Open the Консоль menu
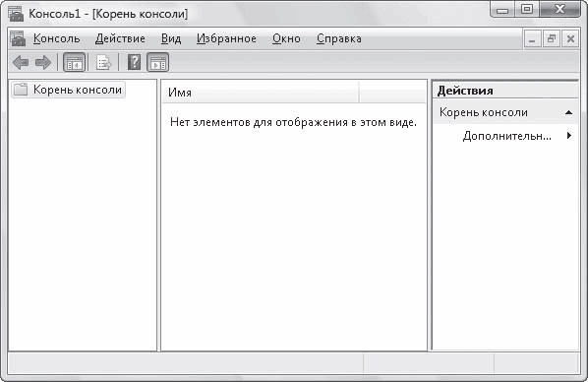The width and height of the screenshot is (588, 382). [x=57, y=38]
